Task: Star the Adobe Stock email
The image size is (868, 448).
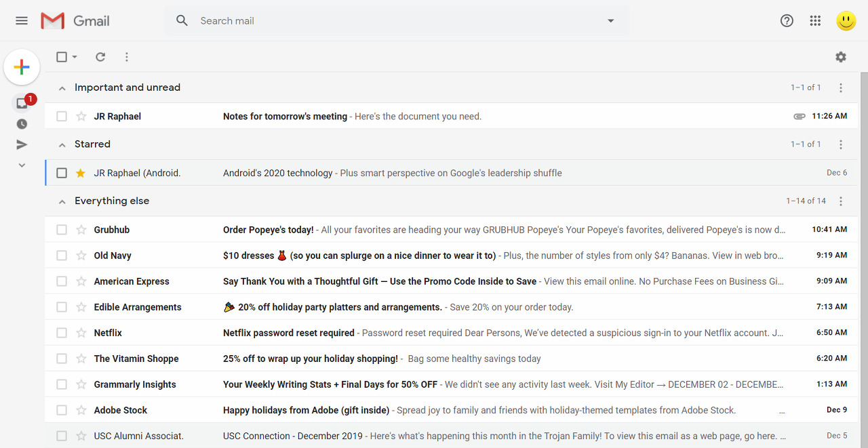Action: click(x=81, y=410)
